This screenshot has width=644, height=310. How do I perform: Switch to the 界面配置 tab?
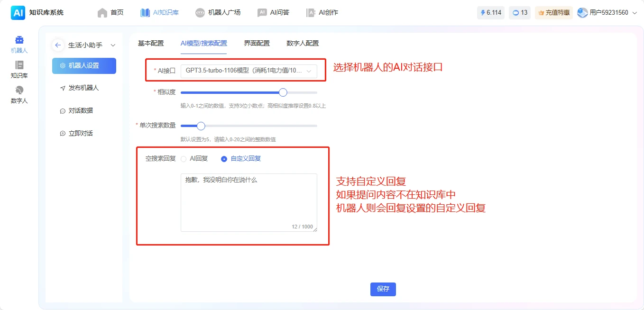tap(257, 43)
